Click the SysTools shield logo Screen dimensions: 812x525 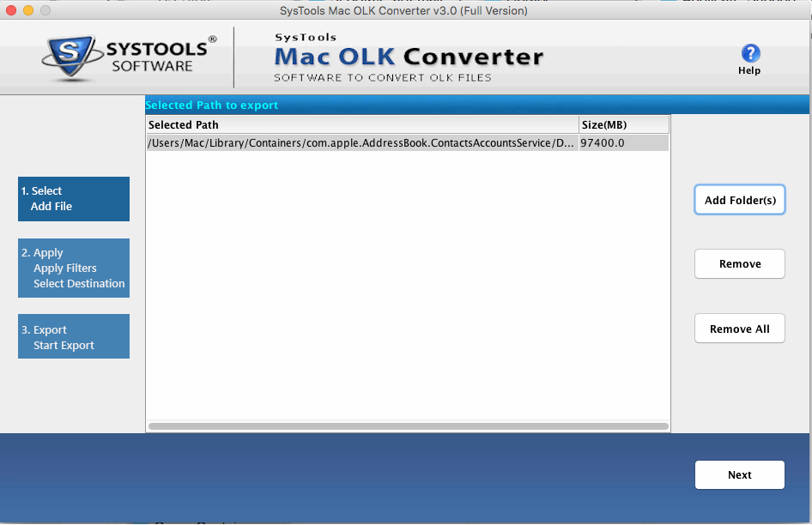[x=71, y=58]
